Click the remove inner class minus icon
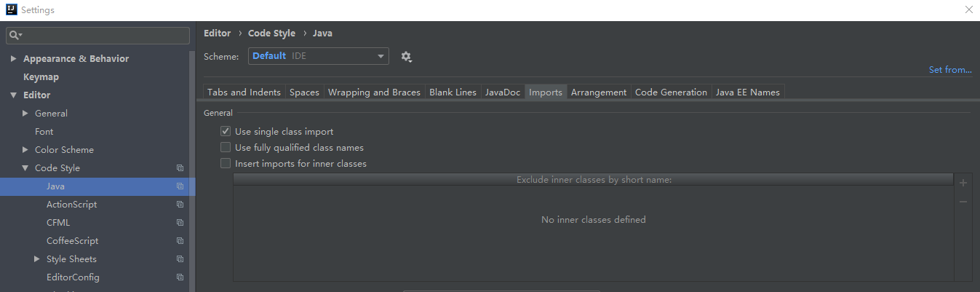Image resolution: width=980 pixels, height=292 pixels. [x=963, y=202]
